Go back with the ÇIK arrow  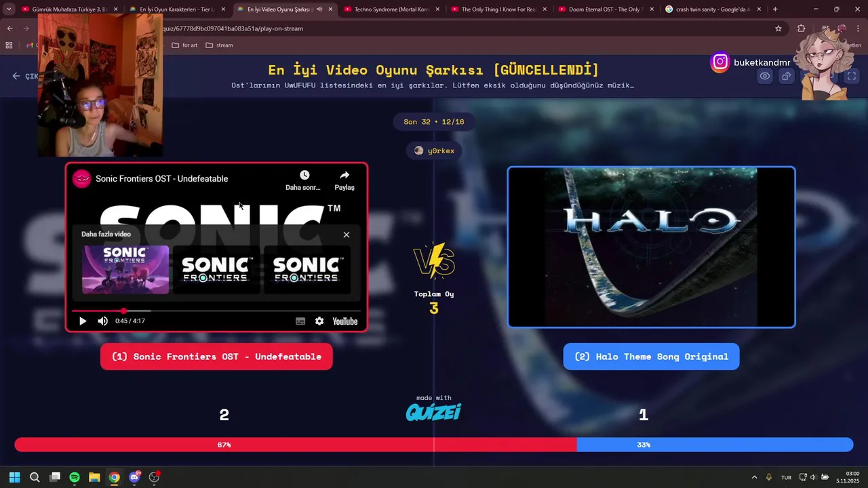pyautogui.click(x=24, y=76)
